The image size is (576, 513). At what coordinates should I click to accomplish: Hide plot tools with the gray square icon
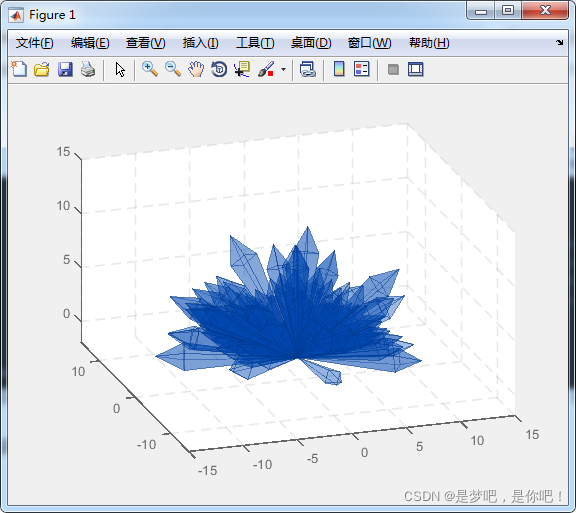click(393, 69)
